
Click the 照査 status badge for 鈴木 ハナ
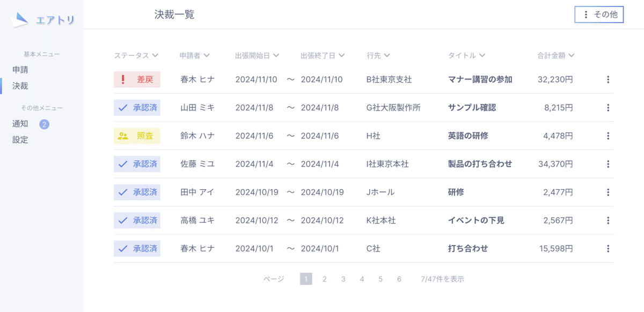pos(137,136)
